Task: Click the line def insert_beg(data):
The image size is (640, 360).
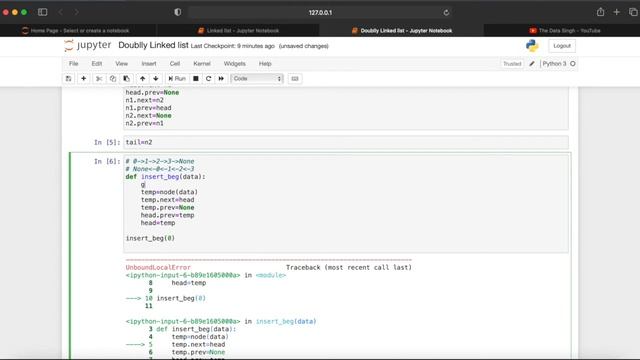Action: click(x=165, y=177)
